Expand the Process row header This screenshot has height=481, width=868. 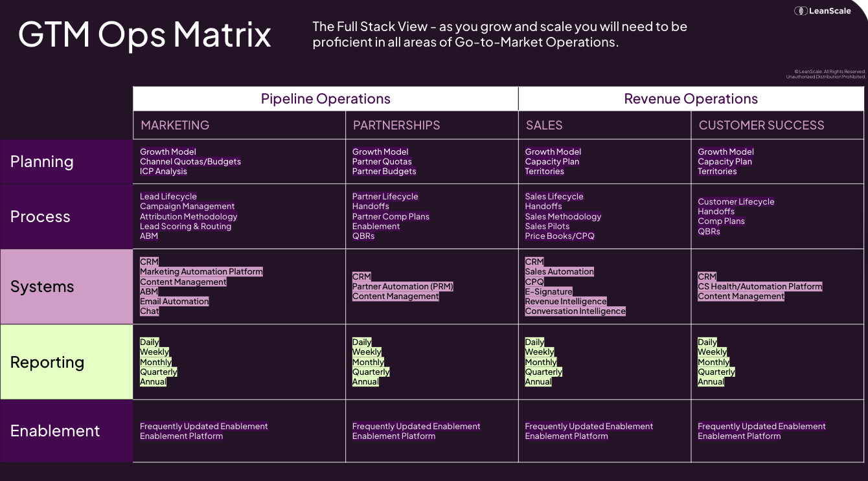[x=40, y=216]
